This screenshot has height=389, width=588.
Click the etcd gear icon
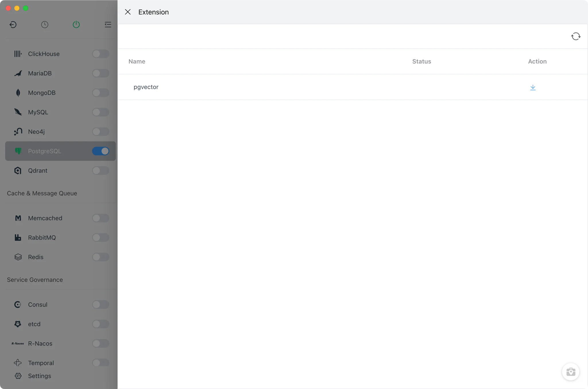[18, 324]
